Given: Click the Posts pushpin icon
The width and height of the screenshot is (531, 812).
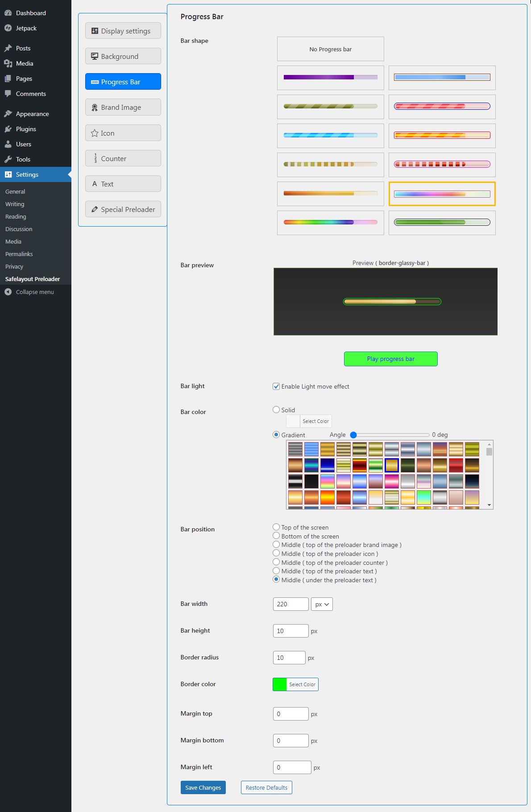Looking at the screenshot, I should [8, 48].
